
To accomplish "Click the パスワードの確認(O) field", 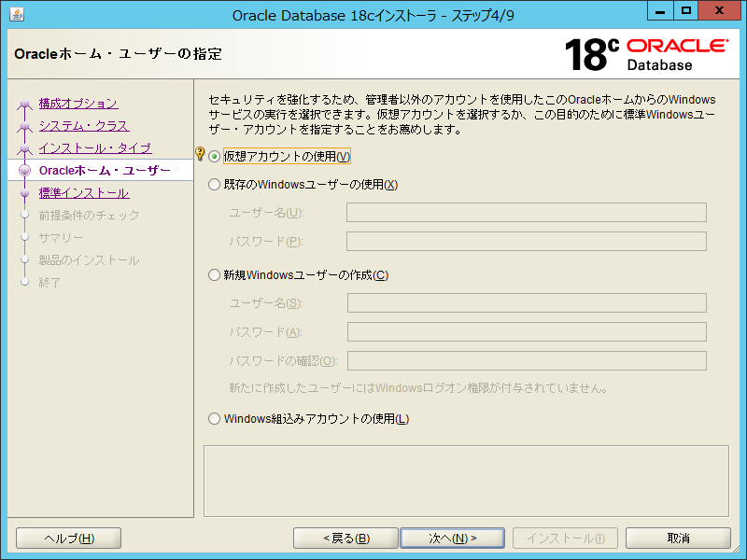I will tap(527, 361).
